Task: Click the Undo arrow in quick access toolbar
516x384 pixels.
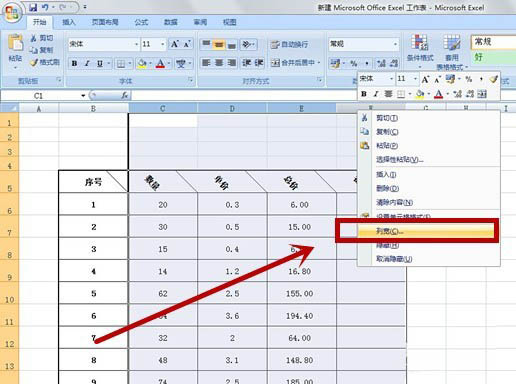Action: pyautogui.click(x=45, y=7)
